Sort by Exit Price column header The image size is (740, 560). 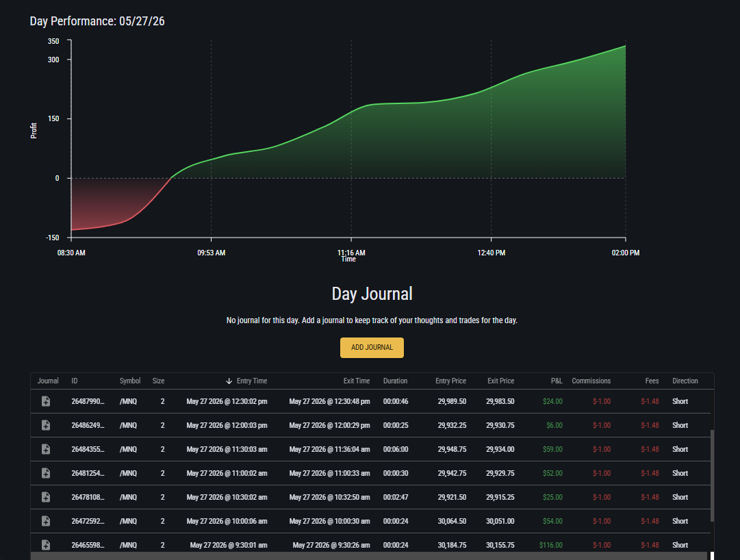500,381
